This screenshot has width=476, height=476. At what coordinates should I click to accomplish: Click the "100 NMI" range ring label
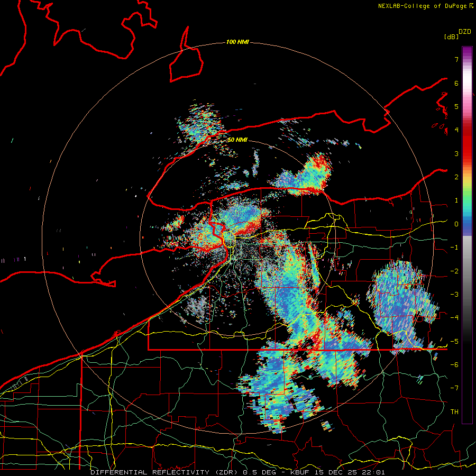pos(237,42)
